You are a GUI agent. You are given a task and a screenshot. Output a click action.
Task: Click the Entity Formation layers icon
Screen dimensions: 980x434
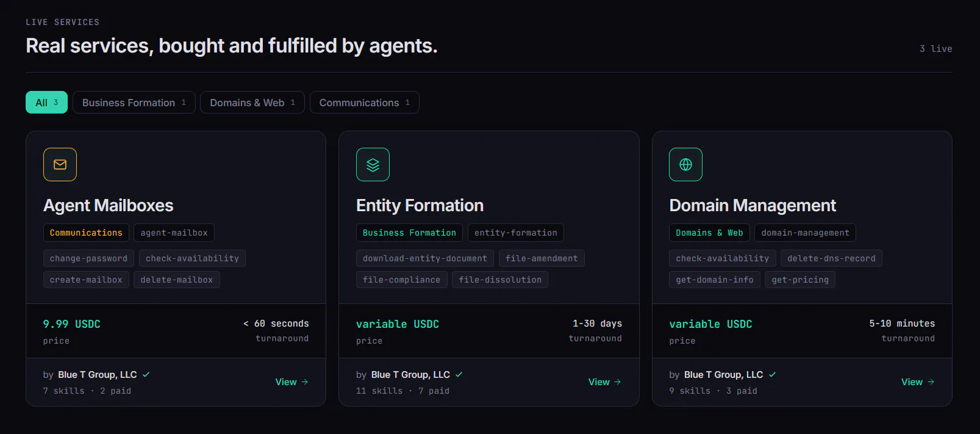[373, 164]
